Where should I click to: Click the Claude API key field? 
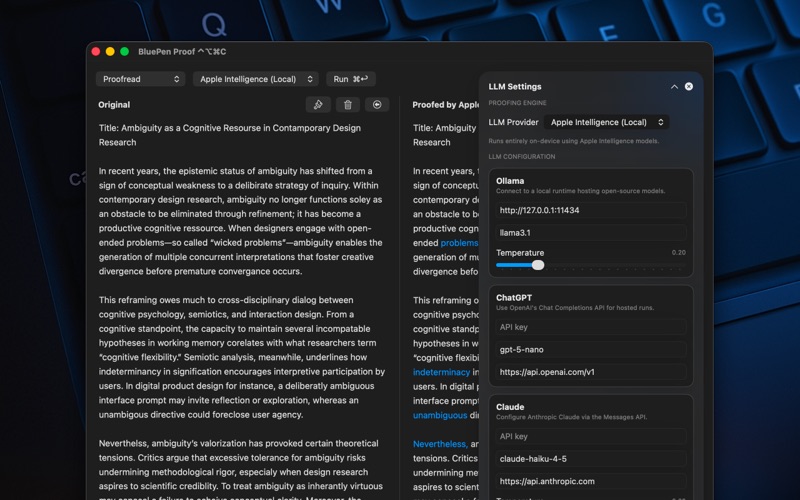point(591,436)
